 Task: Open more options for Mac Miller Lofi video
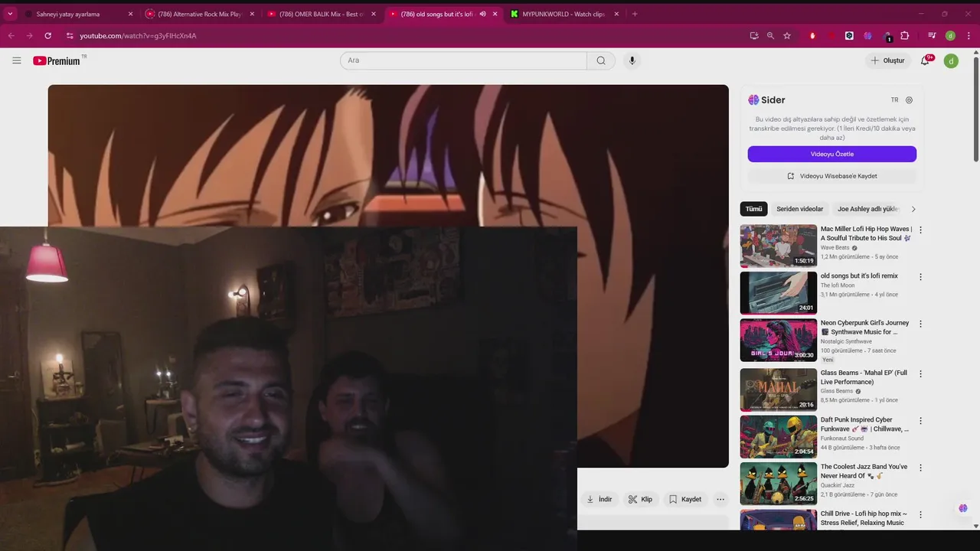[x=920, y=230]
